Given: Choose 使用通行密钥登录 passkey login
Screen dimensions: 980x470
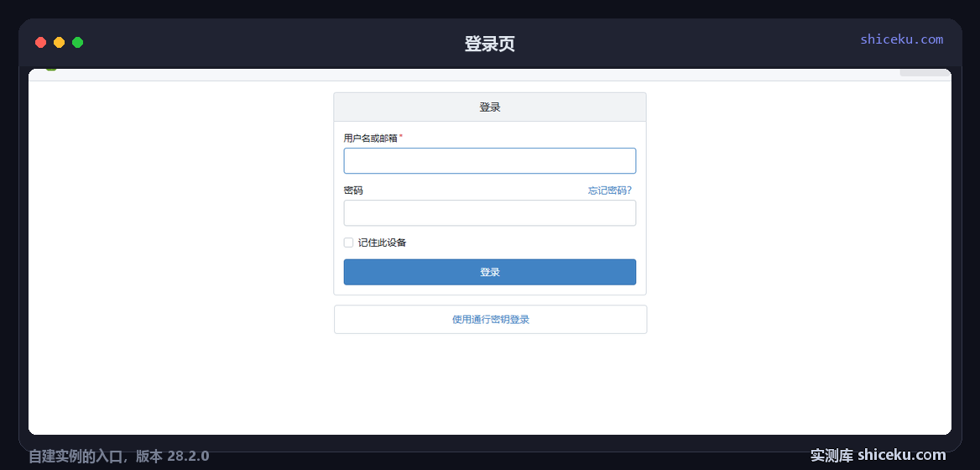Looking at the screenshot, I should click(490, 320).
